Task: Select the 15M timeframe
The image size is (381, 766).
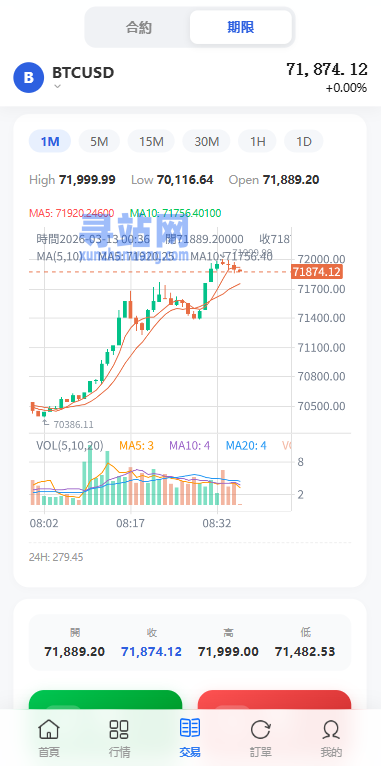Action: click(x=151, y=142)
